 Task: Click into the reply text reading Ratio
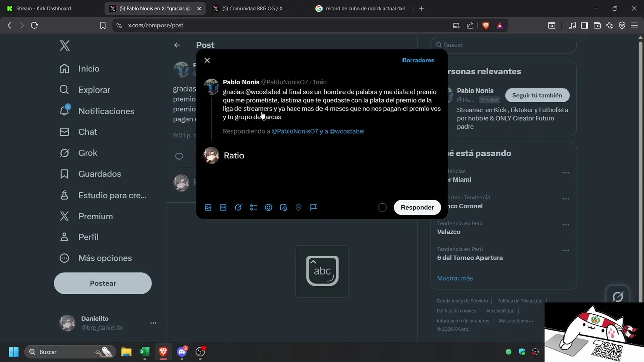234,156
